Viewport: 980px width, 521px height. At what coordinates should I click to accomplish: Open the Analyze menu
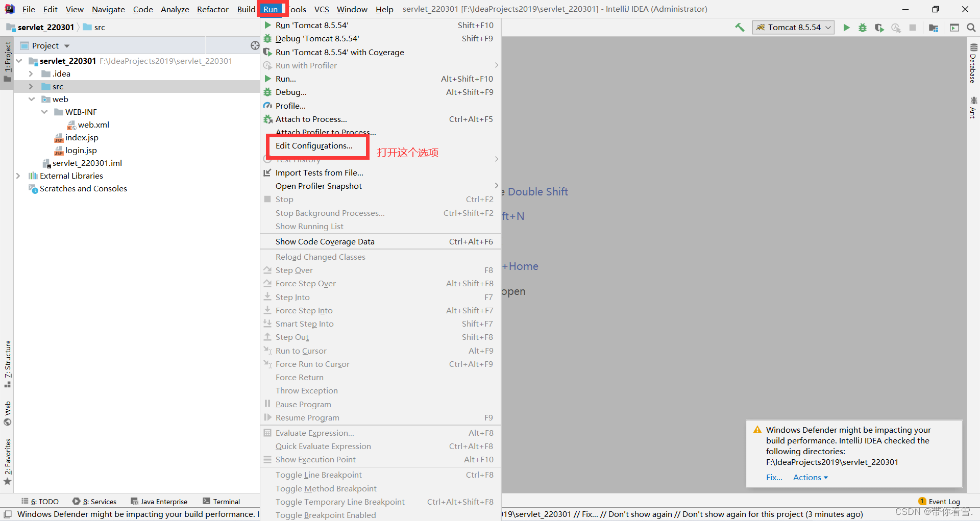pyautogui.click(x=175, y=9)
